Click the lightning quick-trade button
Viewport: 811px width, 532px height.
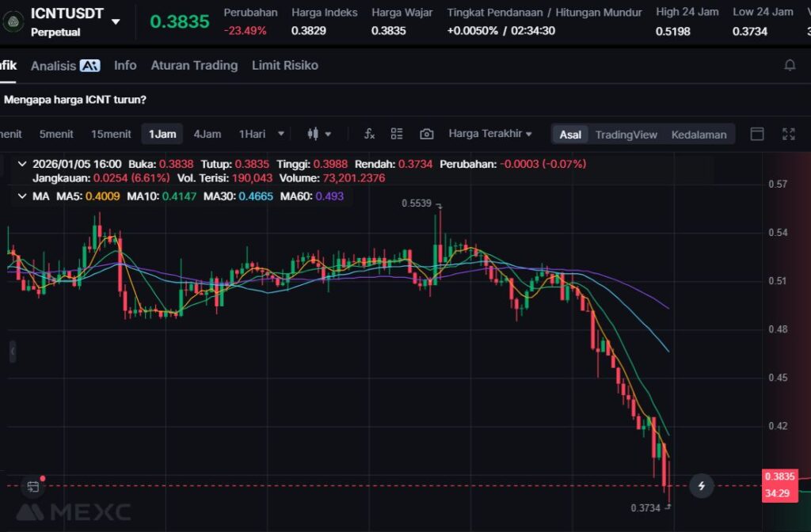click(x=701, y=485)
